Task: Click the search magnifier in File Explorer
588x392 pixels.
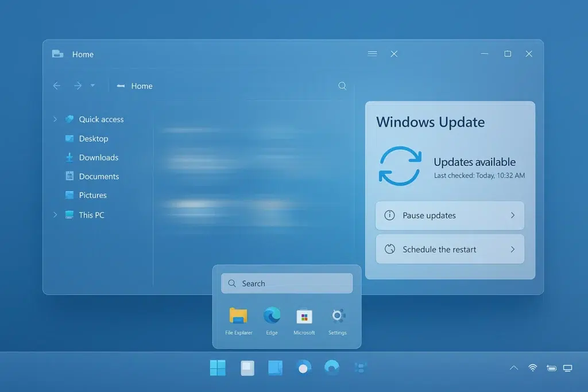Action: pos(342,86)
